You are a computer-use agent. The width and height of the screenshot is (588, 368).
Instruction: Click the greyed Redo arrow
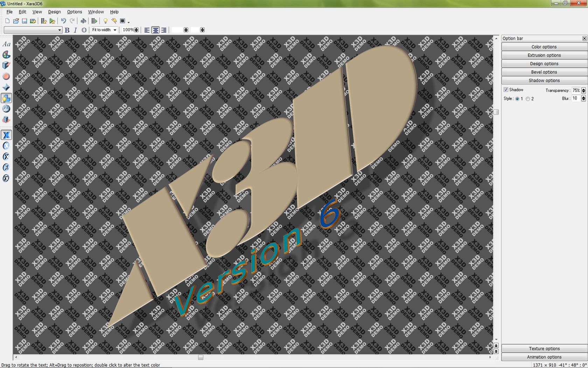72,21
